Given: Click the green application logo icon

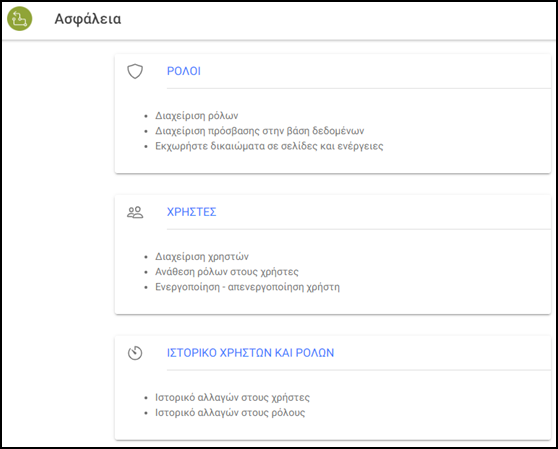Looking at the screenshot, I should coord(20,19).
